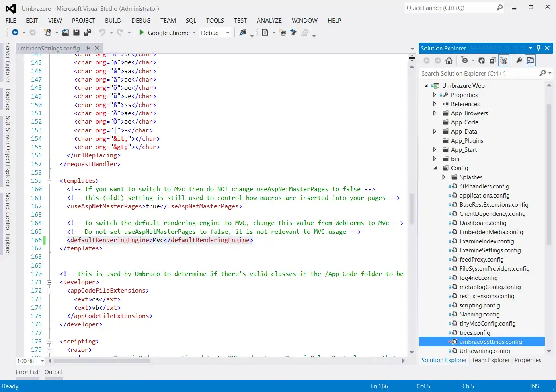
Task: Click the Undo arrow icon
Action: 102,33
